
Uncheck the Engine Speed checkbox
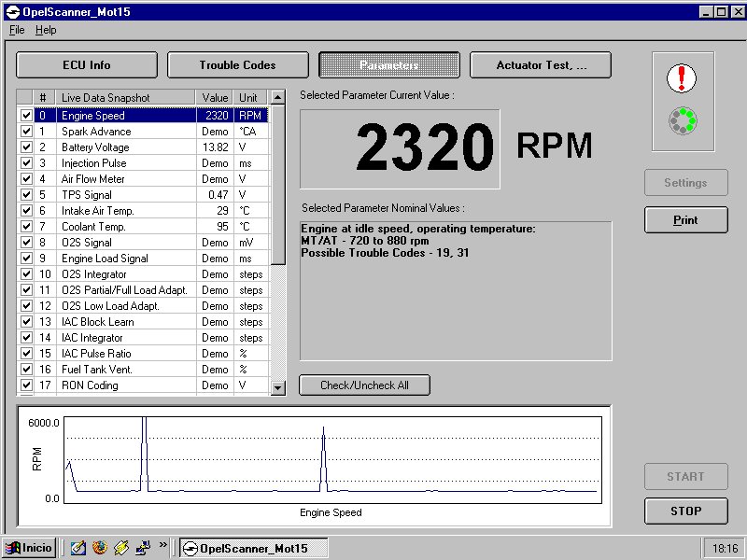(x=26, y=116)
